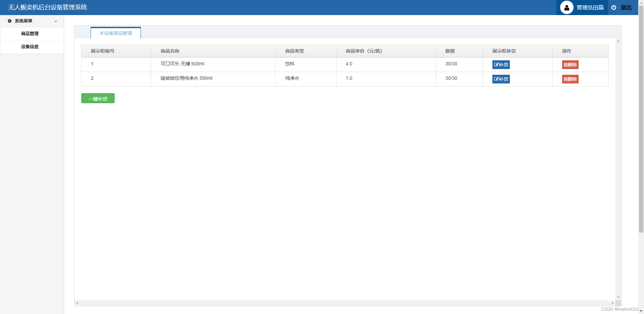Viewport: 644px width, 314px height.
Task: Click the 无人贩卖机后台设备管理系统 title
Action: [x=48, y=7]
